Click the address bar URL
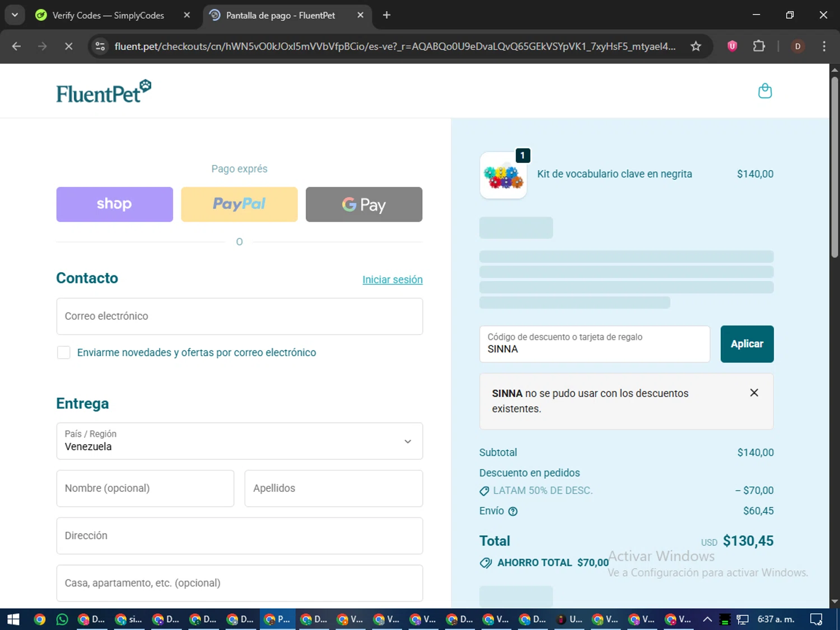Screen dimensions: 840x630 (x=395, y=46)
